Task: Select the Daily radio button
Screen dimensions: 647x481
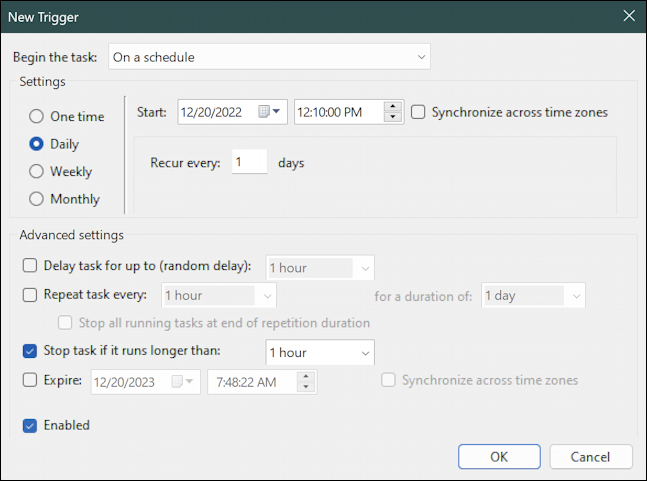Action: (36, 144)
